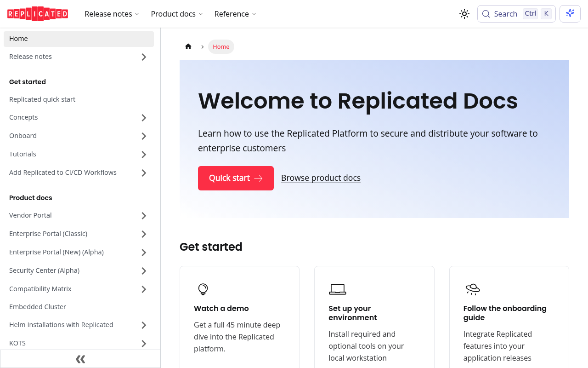Click the UFO icon on onboarding guide card
Viewport: 588px width, 368px height.
pyautogui.click(x=473, y=289)
